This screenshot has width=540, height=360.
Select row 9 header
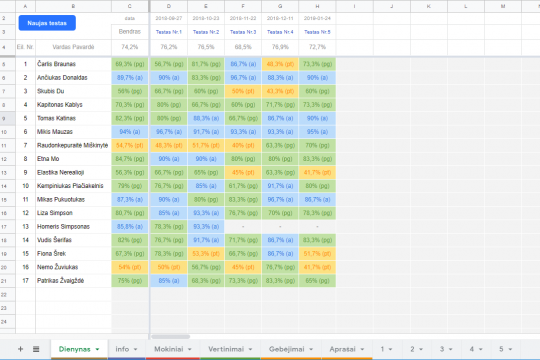coord(4,118)
